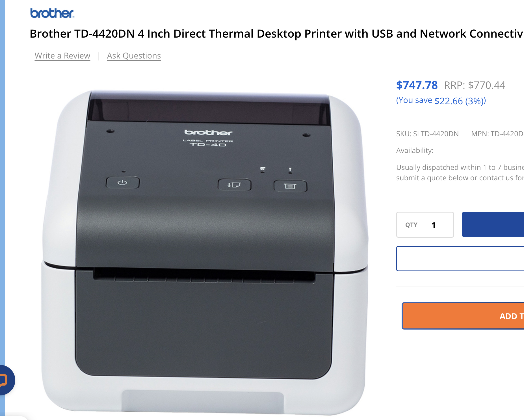This screenshot has height=420, width=524.
Task: Click the feed button icon on printer image
Action: pos(234,185)
